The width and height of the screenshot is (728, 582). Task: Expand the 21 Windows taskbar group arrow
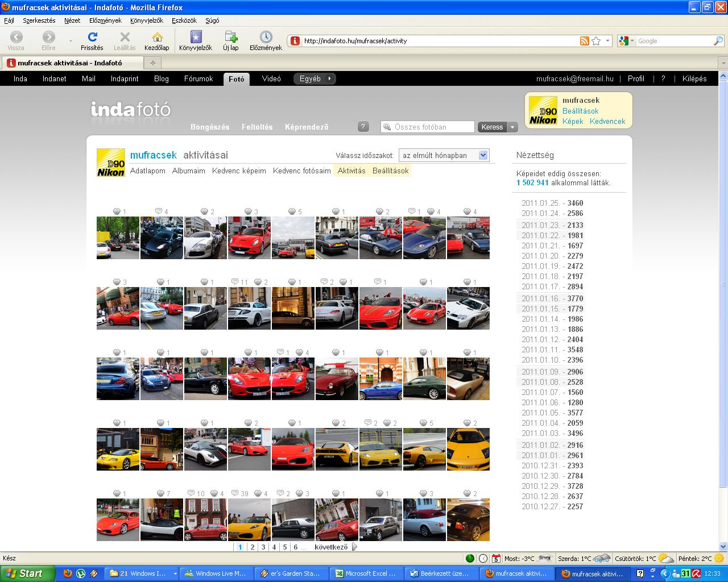pyautogui.click(x=175, y=573)
